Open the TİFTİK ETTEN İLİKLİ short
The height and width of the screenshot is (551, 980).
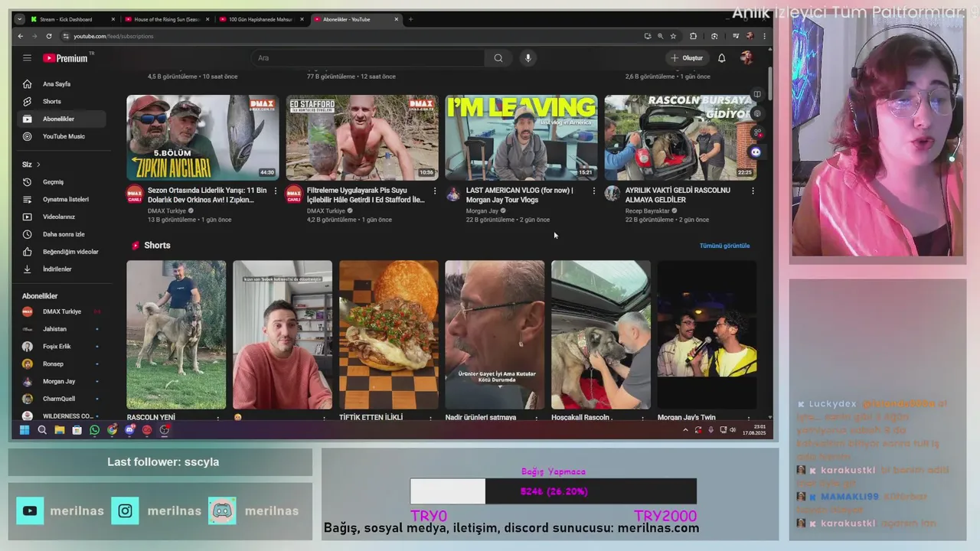coord(389,335)
